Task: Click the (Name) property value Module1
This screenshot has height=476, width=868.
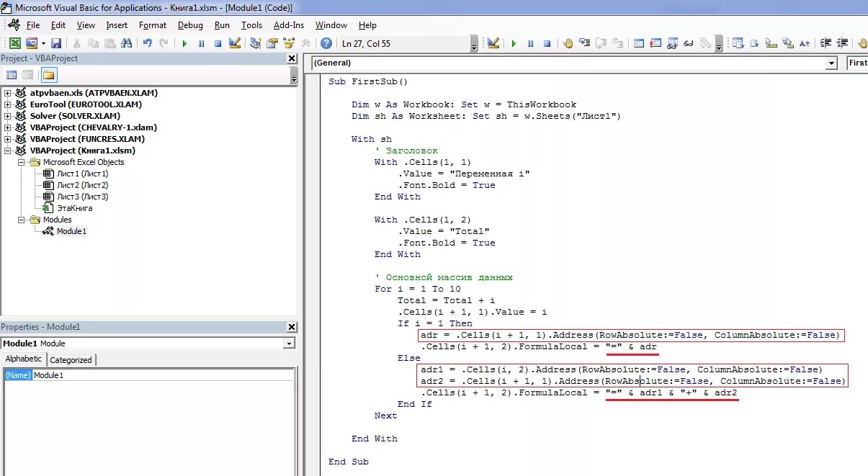Action: pyautogui.click(x=163, y=375)
